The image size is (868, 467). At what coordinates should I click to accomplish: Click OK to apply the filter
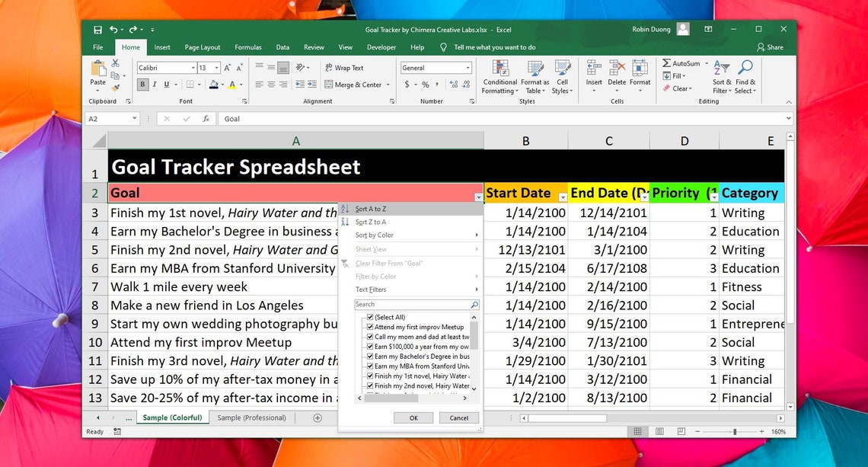pyautogui.click(x=413, y=417)
